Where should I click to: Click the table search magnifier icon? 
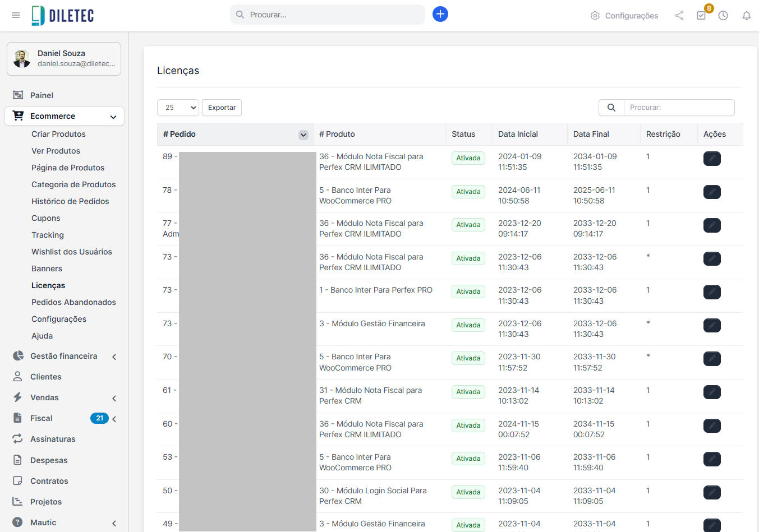coord(611,108)
